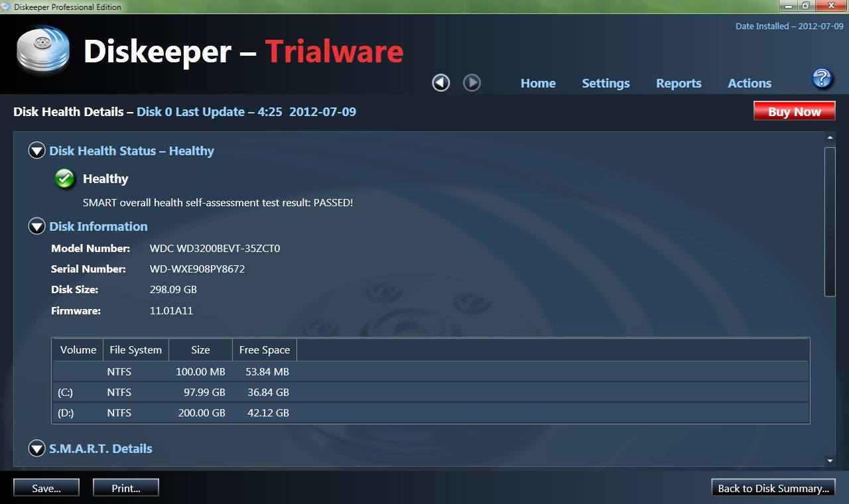The image size is (849, 504).
Task: Open the Home menu
Action: point(538,84)
